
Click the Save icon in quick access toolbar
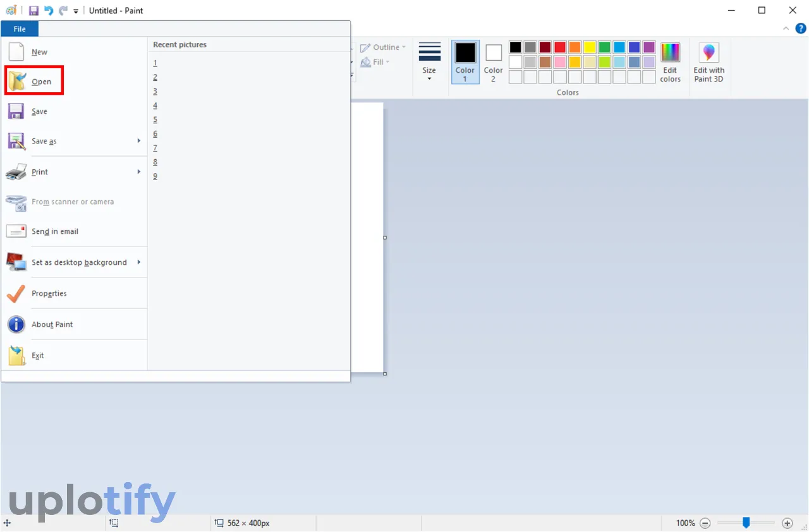33,11
